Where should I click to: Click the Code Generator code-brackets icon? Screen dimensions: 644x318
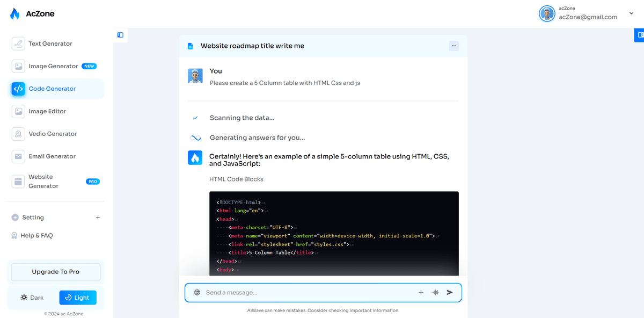point(18,89)
